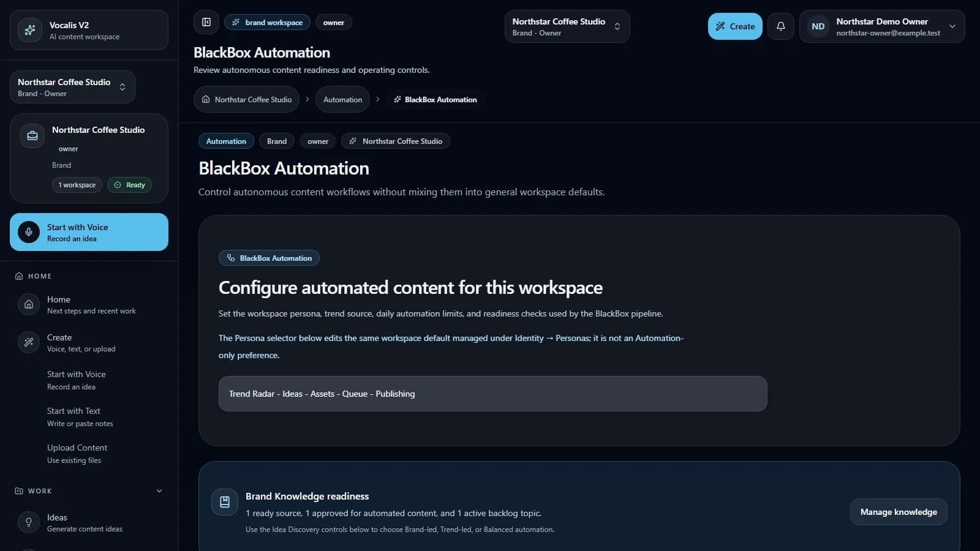
Task: Click the Vocalis V2 logo icon
Action: pyautogui.click(x=29, y=30)
